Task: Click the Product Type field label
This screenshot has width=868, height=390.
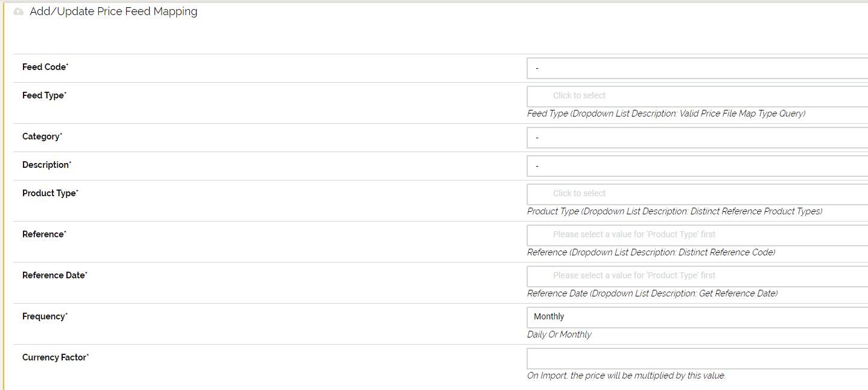Action: tap(50, 193)
